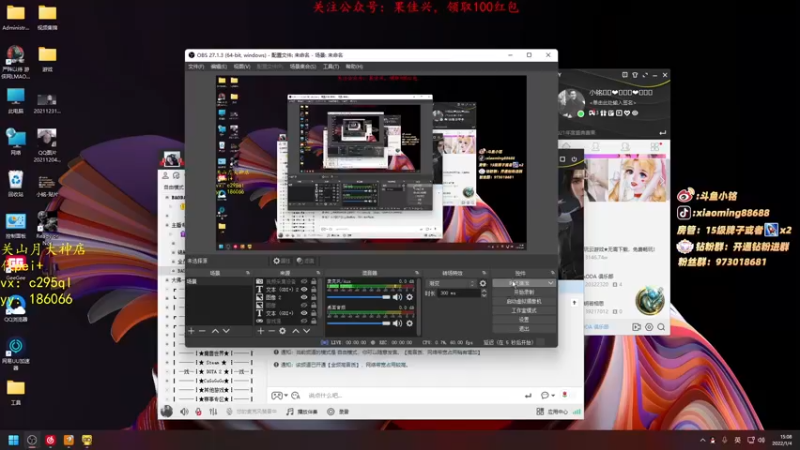The width and height of the screenshot is (800, 450).
Task: Toggle visibility of the first video capture source
Action: point(304,282)
